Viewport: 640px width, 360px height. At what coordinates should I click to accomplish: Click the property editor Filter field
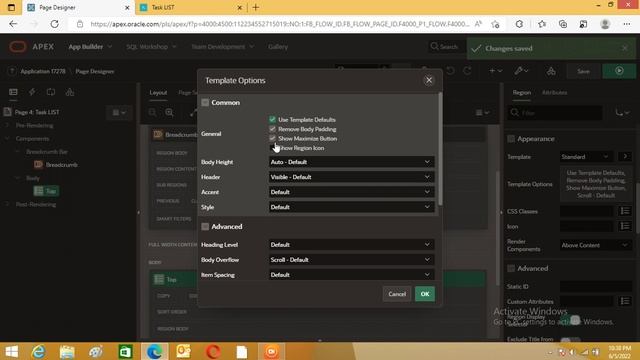tap(555, 113)
